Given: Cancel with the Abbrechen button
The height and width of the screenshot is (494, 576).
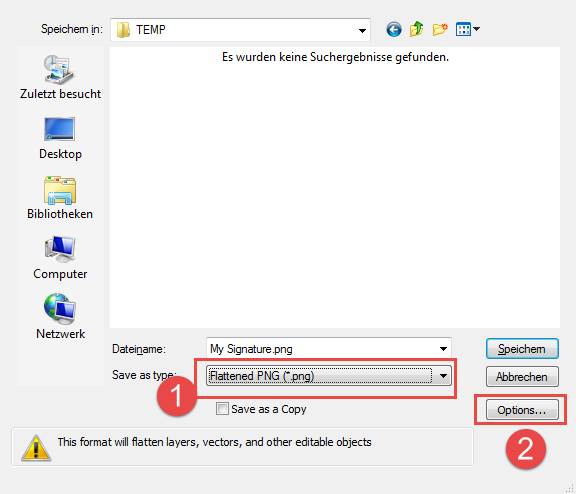Looking at the screenshot, I should (x=522, y=376).
